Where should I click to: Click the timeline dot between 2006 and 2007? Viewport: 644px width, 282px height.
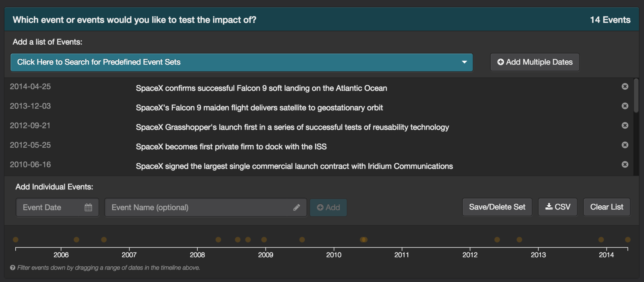tap(104, 240)
